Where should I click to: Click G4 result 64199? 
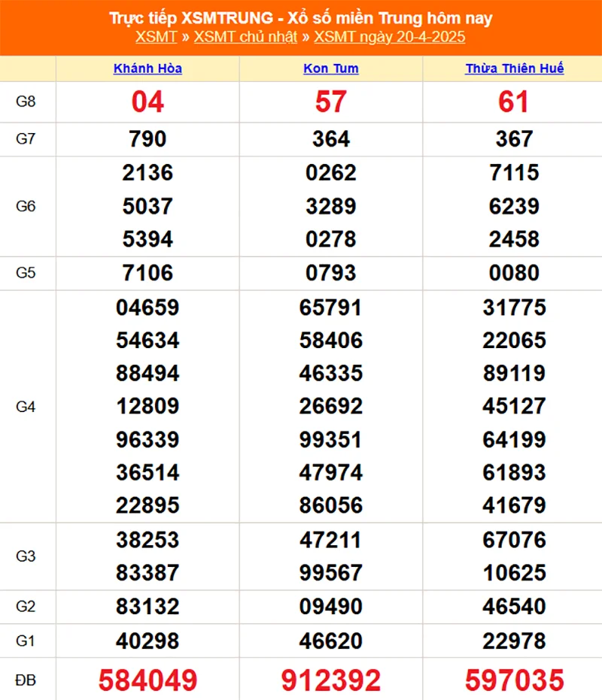tap(514, 440)
